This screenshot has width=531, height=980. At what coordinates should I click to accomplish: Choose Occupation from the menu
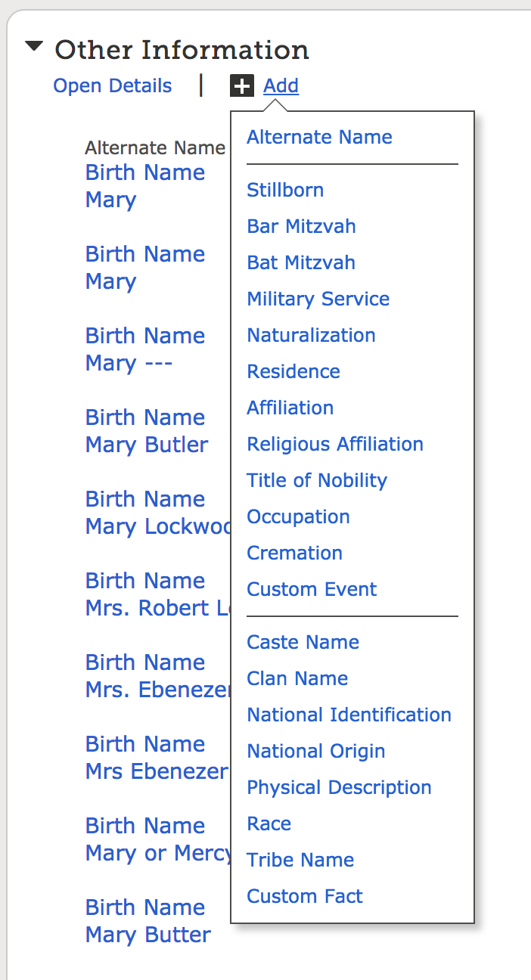298,516
